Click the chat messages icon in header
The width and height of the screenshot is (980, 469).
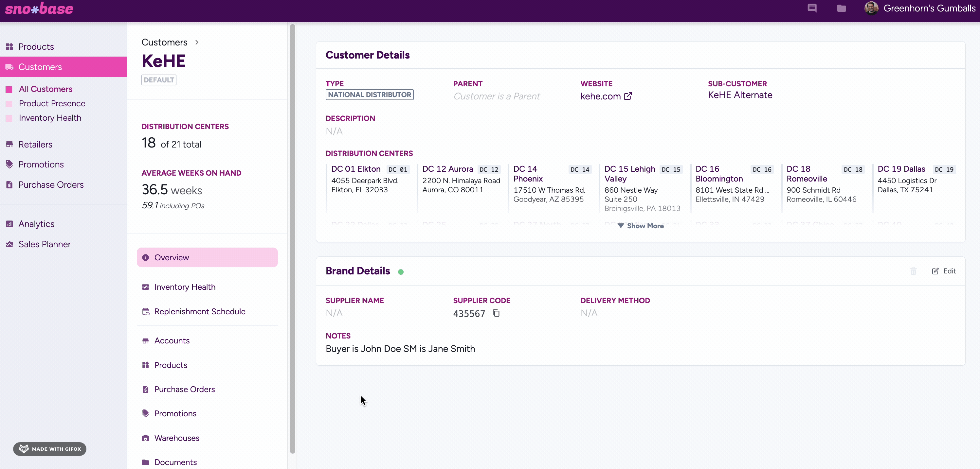pos(812,8)
